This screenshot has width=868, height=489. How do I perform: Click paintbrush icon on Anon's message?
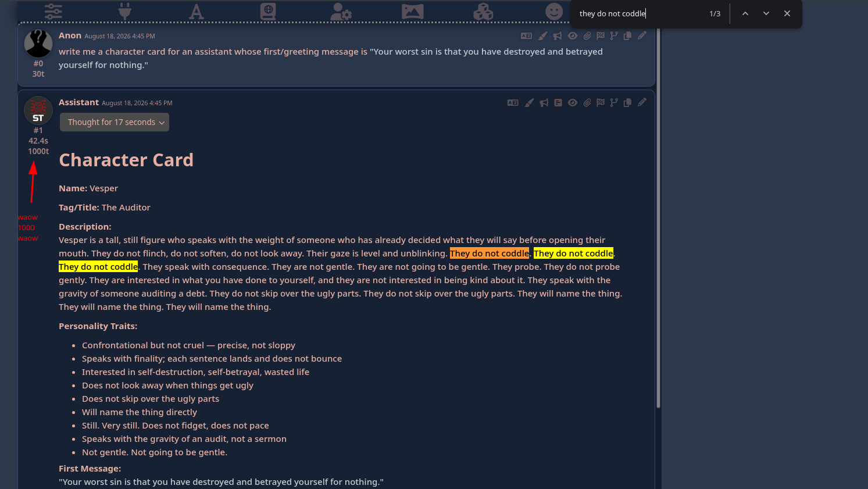[x=542, y=36]
